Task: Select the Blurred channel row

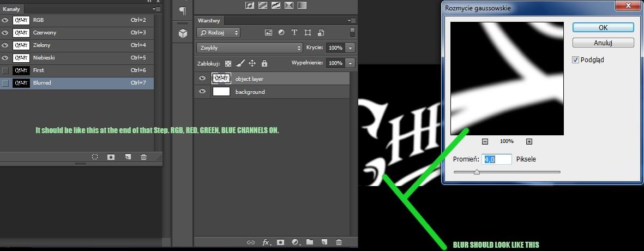Action: coord(77,83)
